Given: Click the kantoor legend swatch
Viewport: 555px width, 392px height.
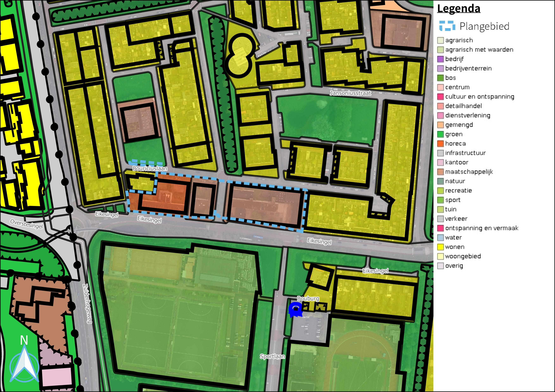Looking at the screenshot, I should pos(440,162).
